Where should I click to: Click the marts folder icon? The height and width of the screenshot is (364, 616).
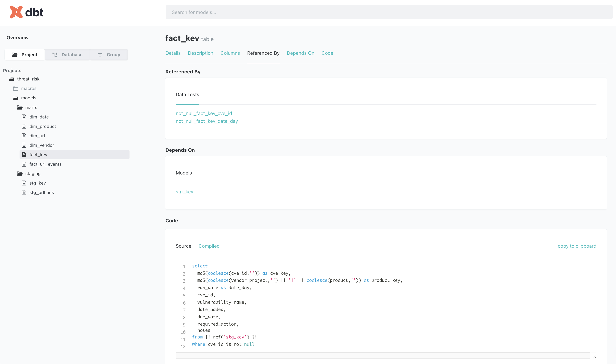tap(20, 108)
